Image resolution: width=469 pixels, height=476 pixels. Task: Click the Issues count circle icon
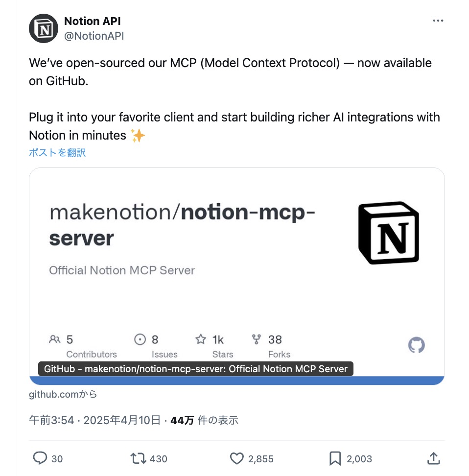pyautogui.click(x=140, y=339)
